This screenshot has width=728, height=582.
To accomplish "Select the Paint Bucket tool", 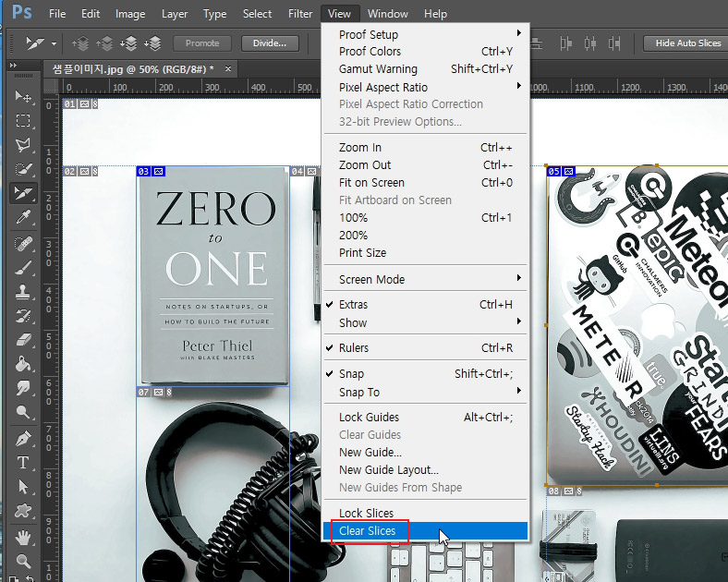I will click(x=23, y=364).
